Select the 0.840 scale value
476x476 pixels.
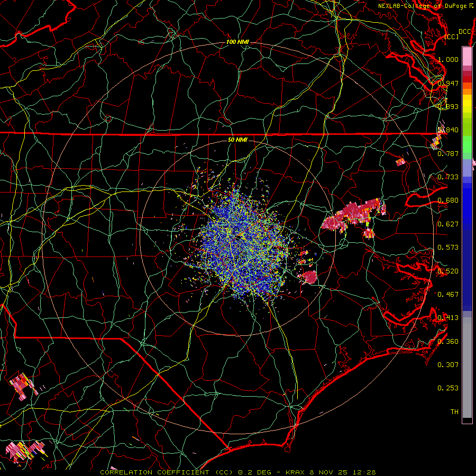click(448, 130)
